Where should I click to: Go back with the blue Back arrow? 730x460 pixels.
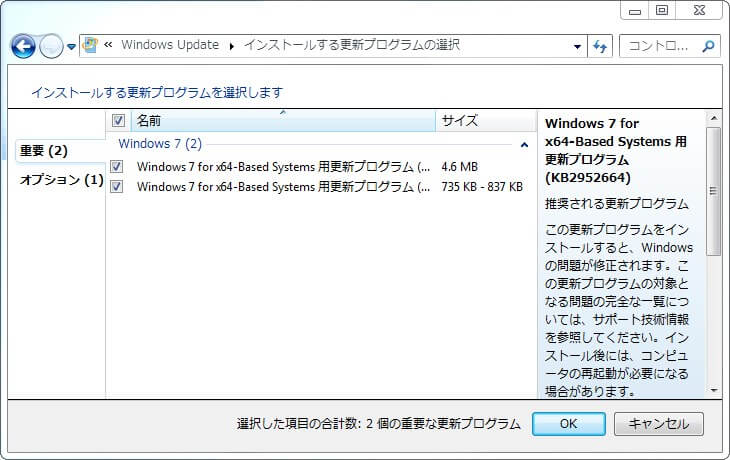coord(23,47)
